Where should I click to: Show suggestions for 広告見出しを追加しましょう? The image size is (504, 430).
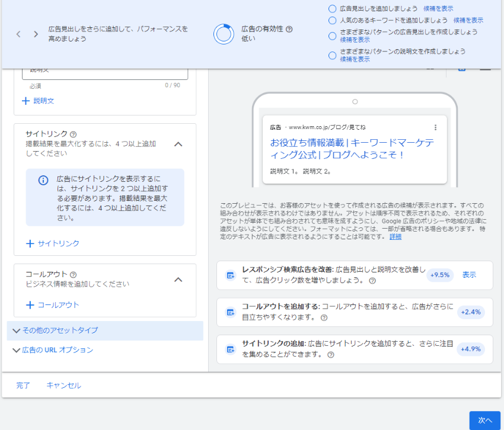click(438, 9)
